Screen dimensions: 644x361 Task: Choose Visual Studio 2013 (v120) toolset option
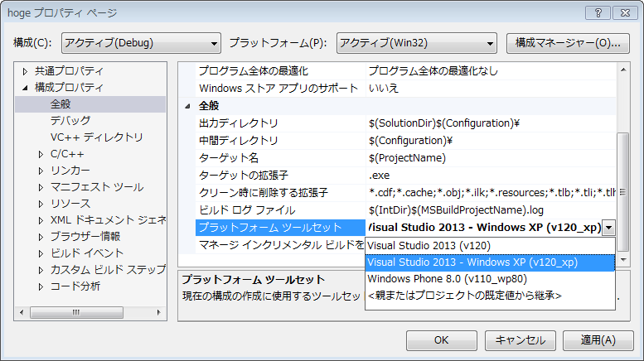pos(429,245)
